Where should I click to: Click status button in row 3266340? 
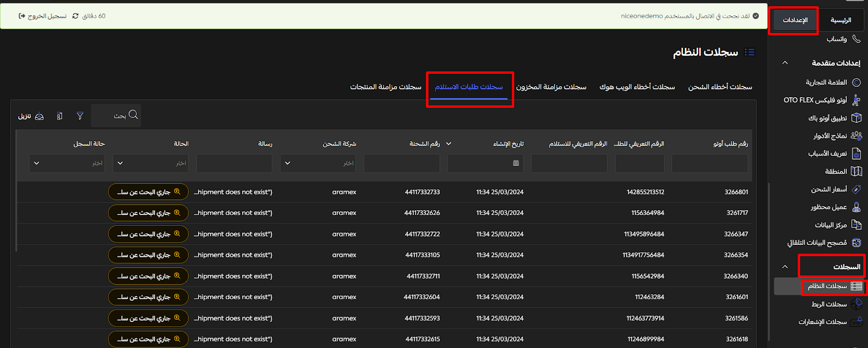click(148, 276)
